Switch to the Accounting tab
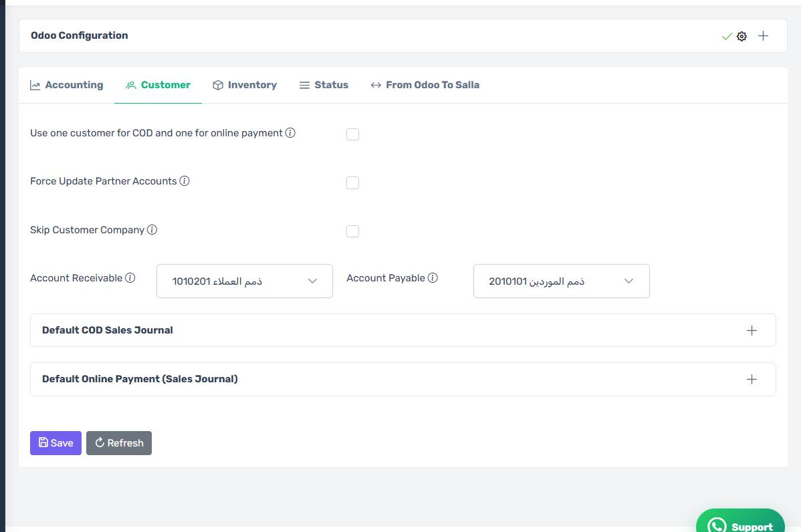The image size is (801, 532). (67, 86)
